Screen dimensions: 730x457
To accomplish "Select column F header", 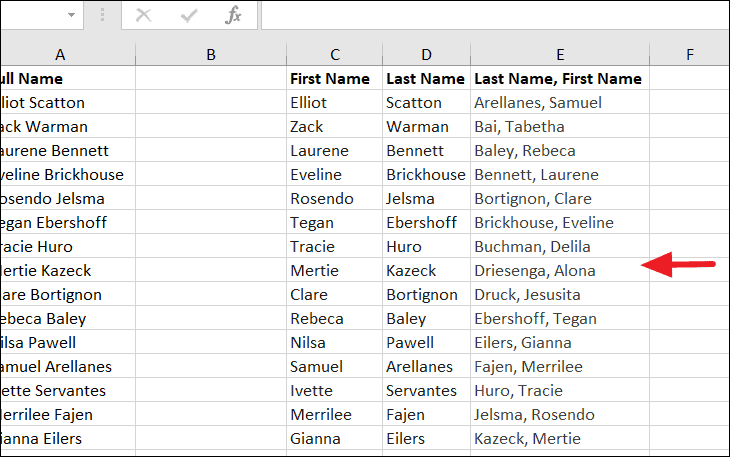I will 689,55.
